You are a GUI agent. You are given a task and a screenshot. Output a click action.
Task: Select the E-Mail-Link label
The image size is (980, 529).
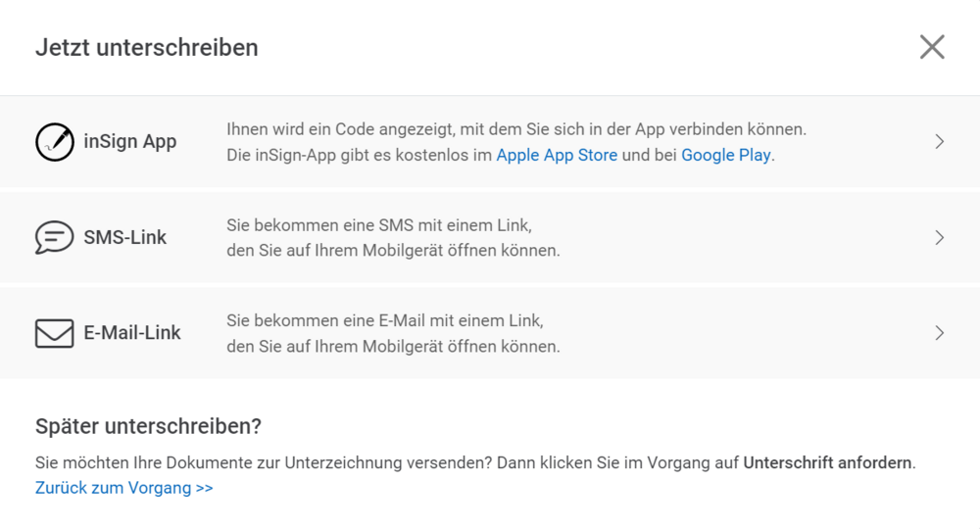(132, 333)
